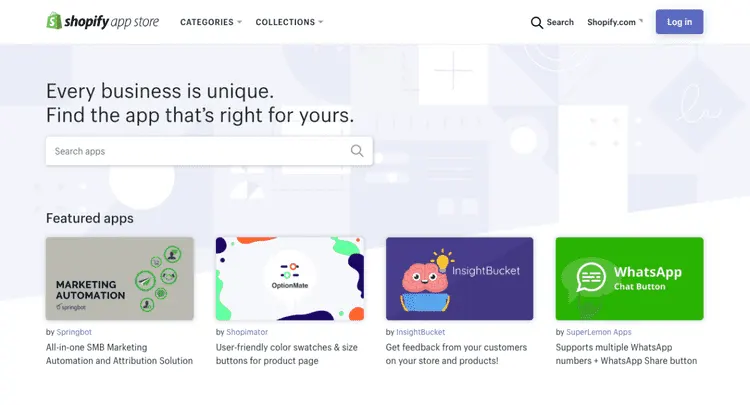The height and width of the screenshot is (405, 750).
Task: Select the WhatsApp Chat Button app card
Action: coord(629,278)
